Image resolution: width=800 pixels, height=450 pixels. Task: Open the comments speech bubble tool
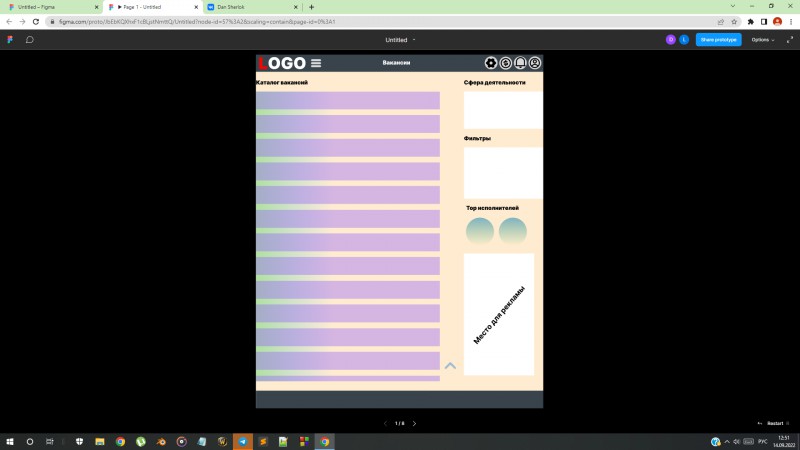pos(30,39)
